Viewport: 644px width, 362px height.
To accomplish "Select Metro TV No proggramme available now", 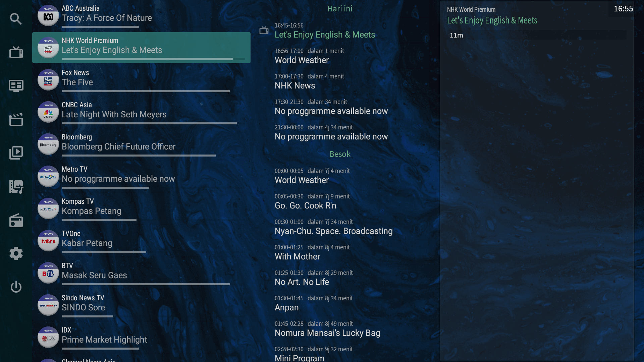I will pos(141,176).
